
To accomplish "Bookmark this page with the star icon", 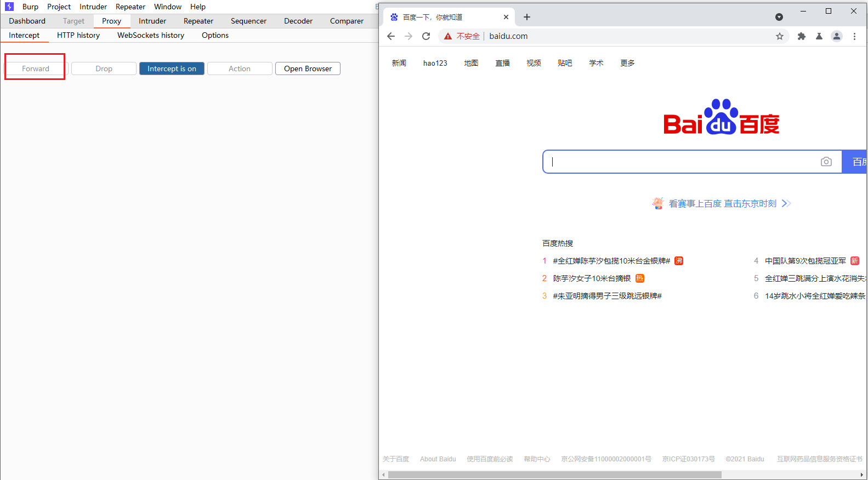I will [x=780, y=36].
